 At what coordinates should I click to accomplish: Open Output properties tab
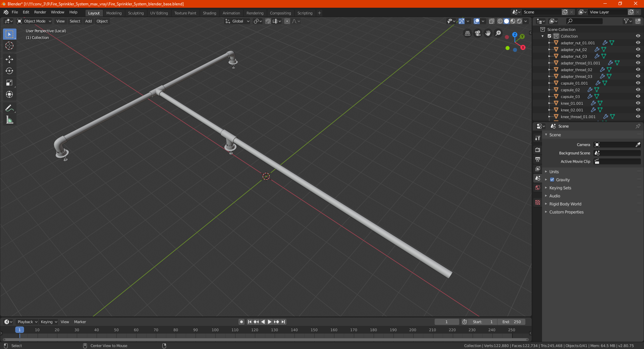(x=538, y=159)
